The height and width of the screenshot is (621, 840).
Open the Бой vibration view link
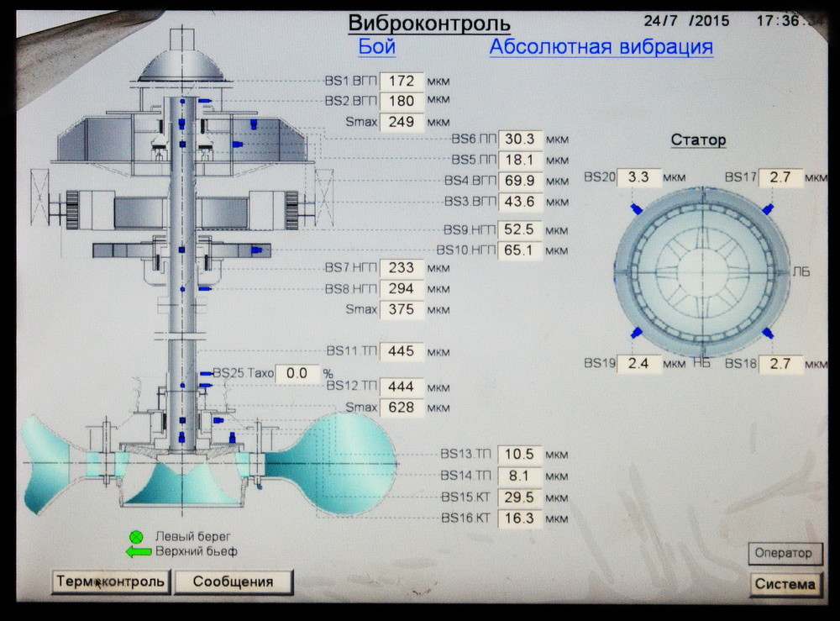pyautogui.click(x=376, y=46)
